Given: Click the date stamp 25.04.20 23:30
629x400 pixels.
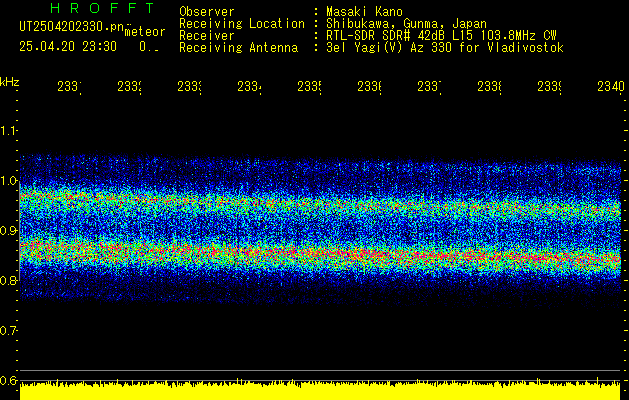Looking at the screenshot, I should click(x=68, y=47).
